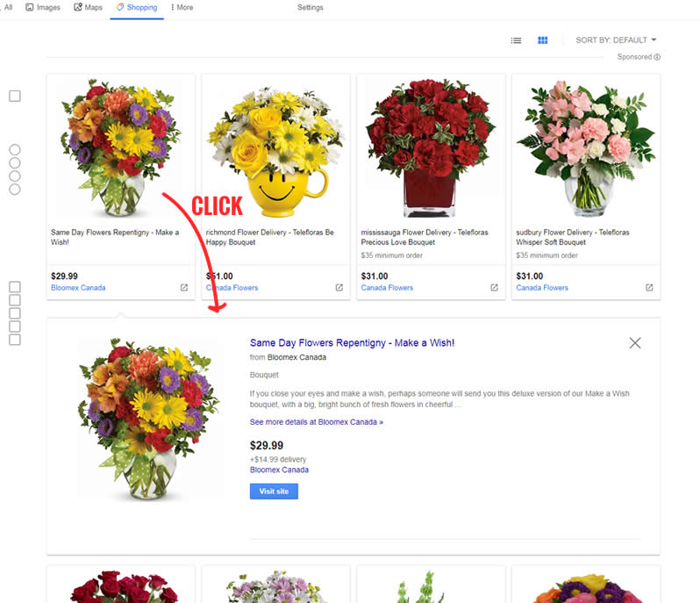Open the Settings menu
Viewport: 700px width, 603px height.
tap(310, 8)
